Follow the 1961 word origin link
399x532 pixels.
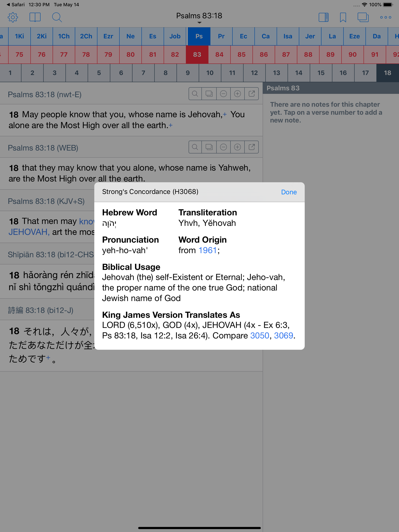click(207, 250)
